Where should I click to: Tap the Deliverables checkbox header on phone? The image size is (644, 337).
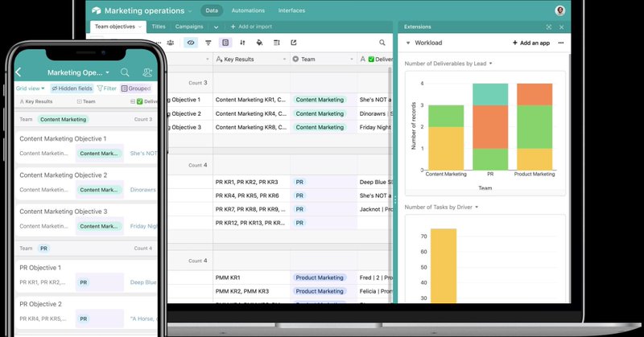(143, 101)
